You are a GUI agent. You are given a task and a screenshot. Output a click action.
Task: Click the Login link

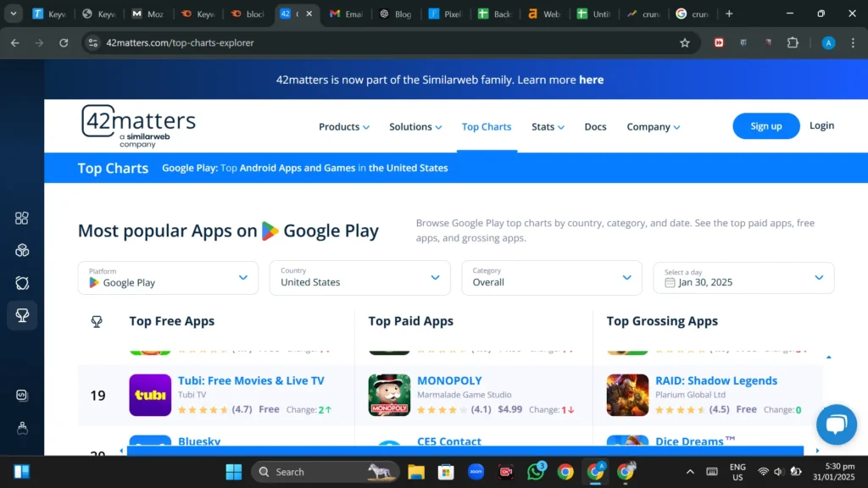pyautogui.click(x=821, y=125)
